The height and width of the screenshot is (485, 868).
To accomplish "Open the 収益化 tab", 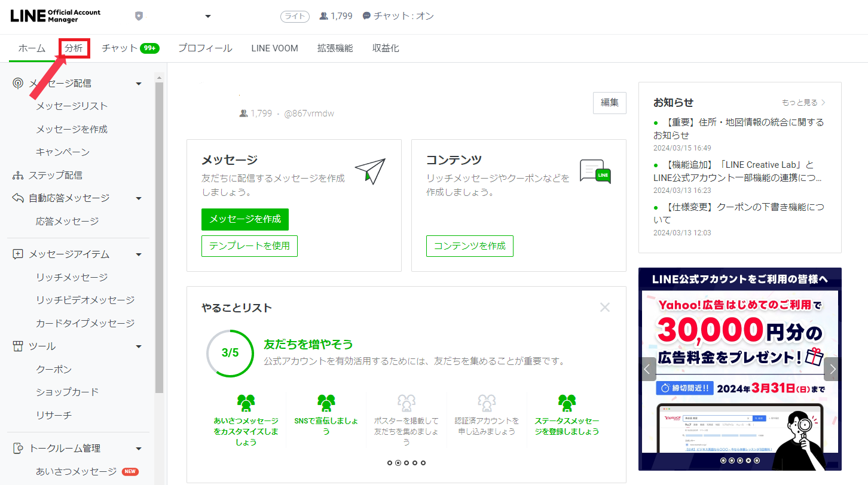I will (386, 48).
